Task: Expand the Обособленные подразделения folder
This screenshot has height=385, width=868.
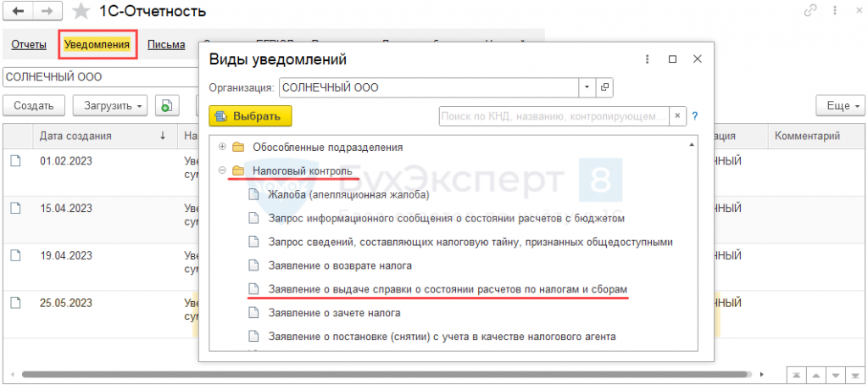Action: tap(222, 147)
